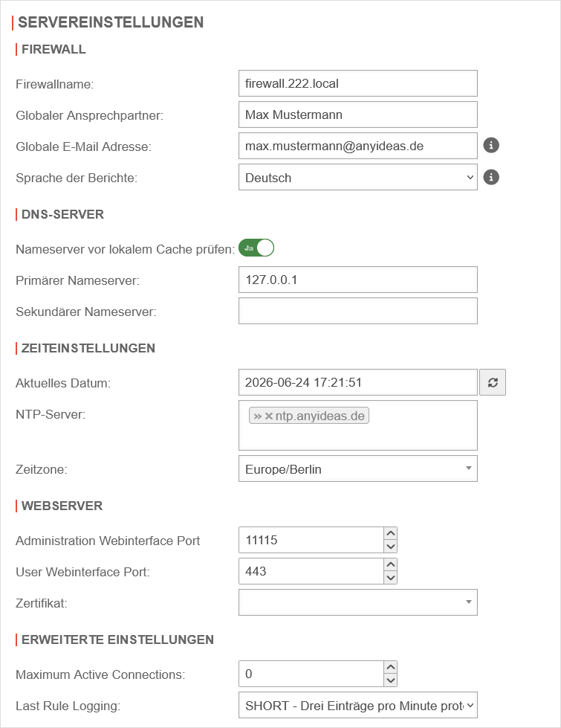
Task: Open the Sprache der Berichte dropdown
Action: (357, 178)
